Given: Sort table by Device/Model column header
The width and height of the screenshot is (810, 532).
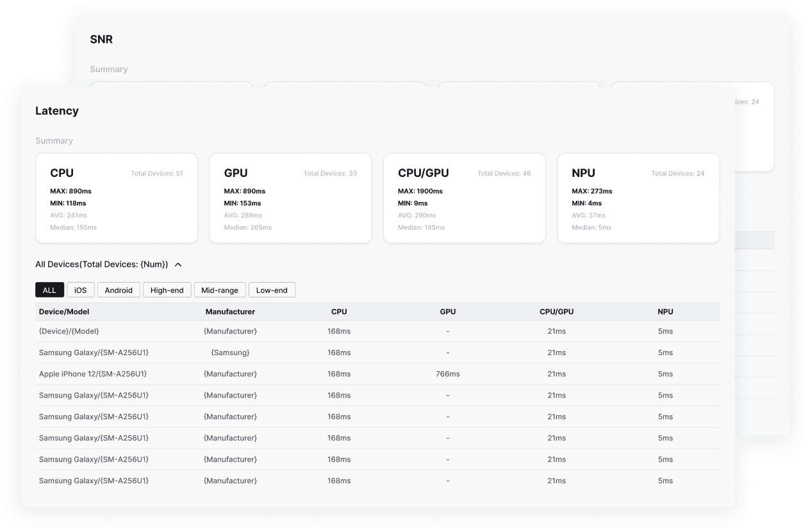Looking at the screenshot, I should tap(64, 312).
